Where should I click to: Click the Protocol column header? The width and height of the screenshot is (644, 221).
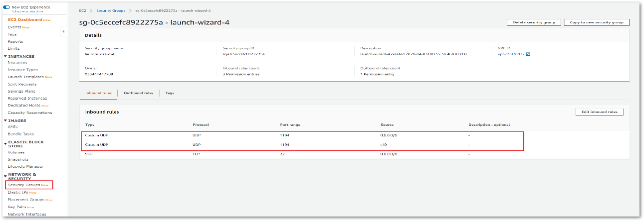pos(201,124)
